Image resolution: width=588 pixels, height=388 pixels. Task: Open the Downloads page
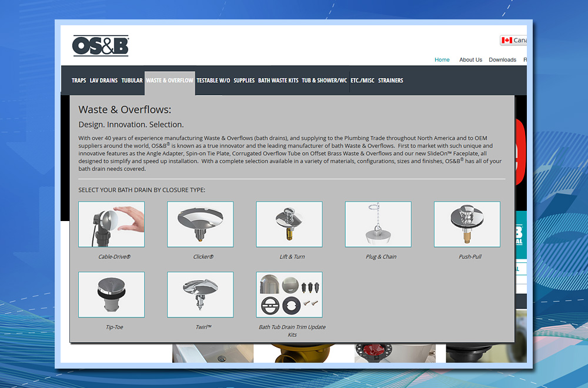click(502, 59)
